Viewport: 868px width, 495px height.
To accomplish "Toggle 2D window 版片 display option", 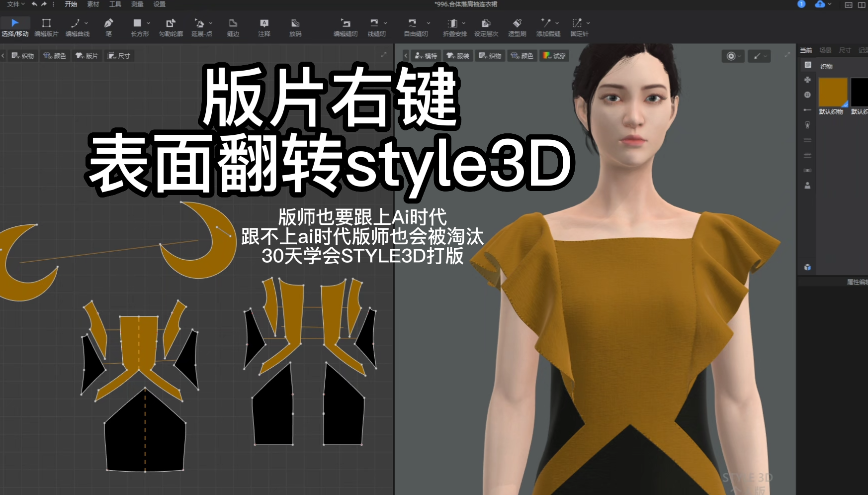I will pos(87,56).
